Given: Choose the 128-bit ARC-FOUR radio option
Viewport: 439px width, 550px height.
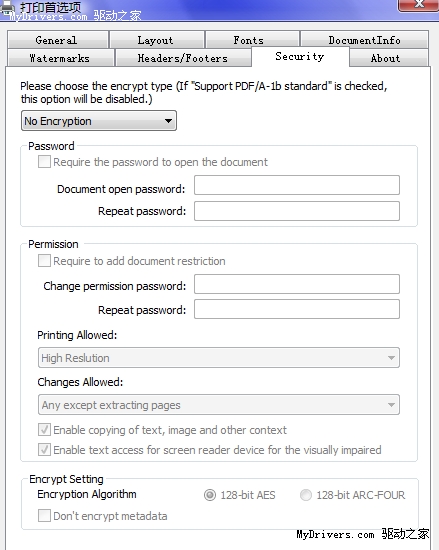Looking at the screenshot, I should tap(306, 495).
